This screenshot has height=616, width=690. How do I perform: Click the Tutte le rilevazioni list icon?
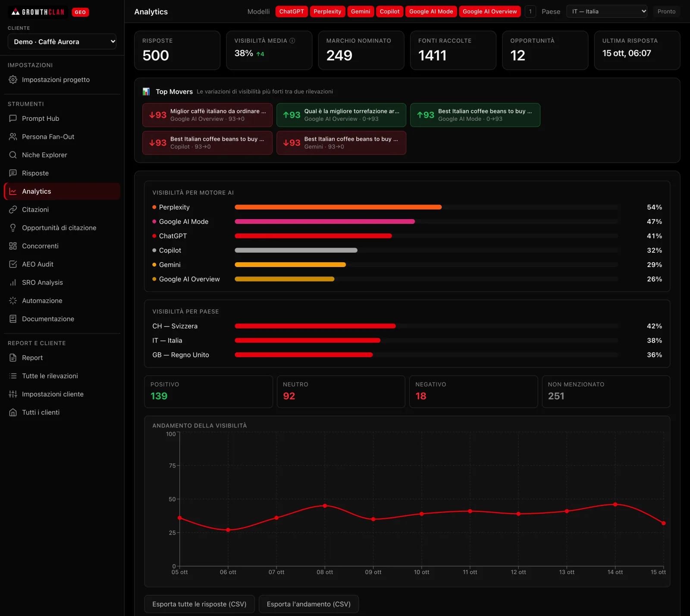tap(13, 376)
